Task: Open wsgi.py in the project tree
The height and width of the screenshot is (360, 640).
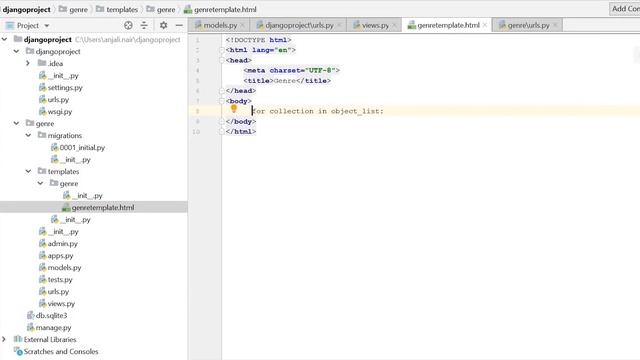Action: (x=60, y=111)
